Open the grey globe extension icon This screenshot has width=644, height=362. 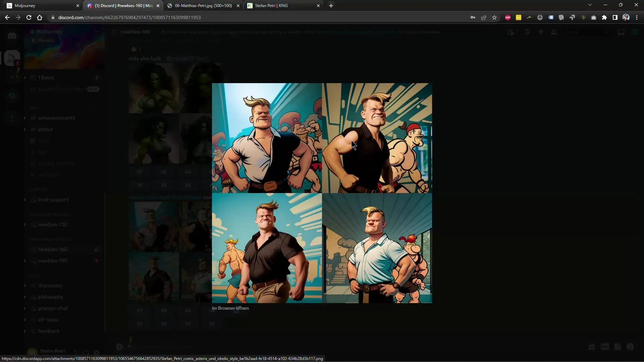[x=540, y=17]
